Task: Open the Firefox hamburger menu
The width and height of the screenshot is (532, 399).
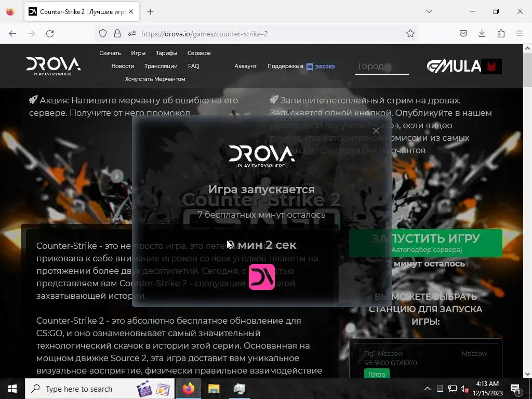Action: pyautogui.click(x=520, y=34)
